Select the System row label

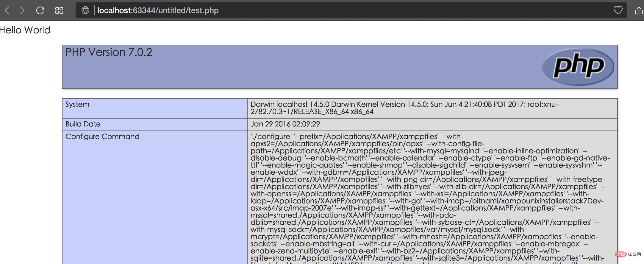click(x=77, y=104)
